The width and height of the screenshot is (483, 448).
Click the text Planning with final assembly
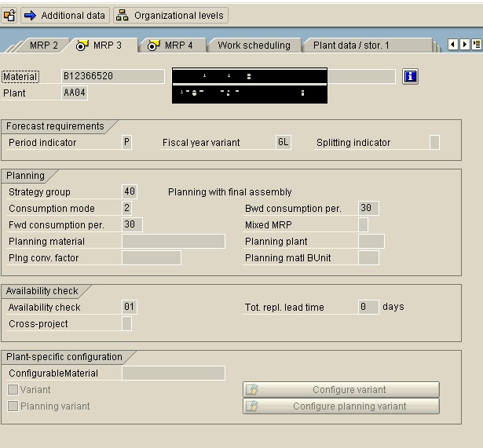click(x=229, y=192)
